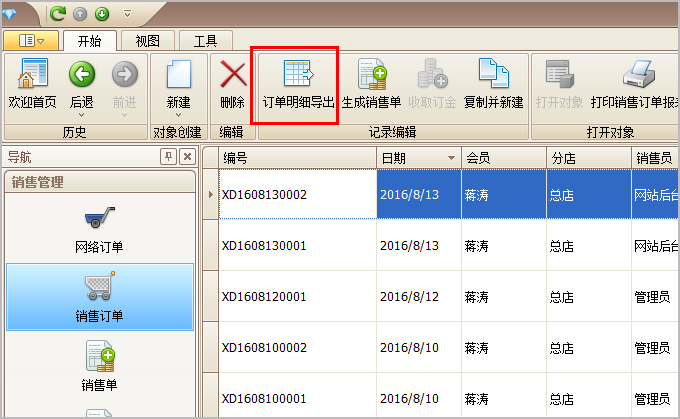Expand the 前进 history dropdown arrow
Screen dimensions: 680x419
click(124, 115)
